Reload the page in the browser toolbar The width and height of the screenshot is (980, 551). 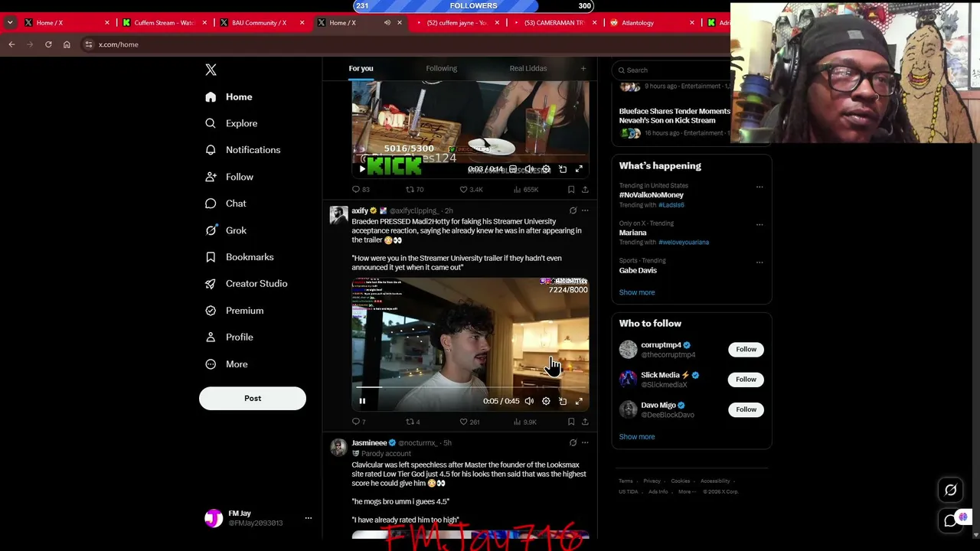[x=48, y=44]
